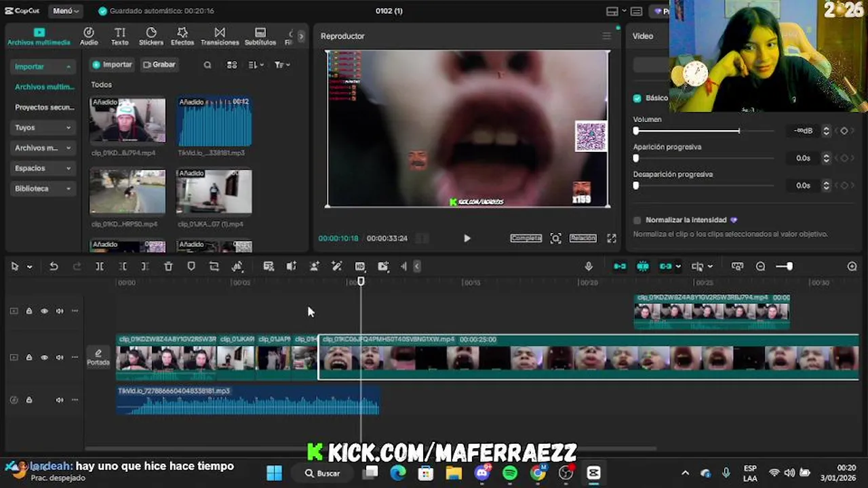Image resolution: width=868 pixels, height=488 pixels.
Task: Undo the last edit in timeline toolbar
Action: coord(54,266)
